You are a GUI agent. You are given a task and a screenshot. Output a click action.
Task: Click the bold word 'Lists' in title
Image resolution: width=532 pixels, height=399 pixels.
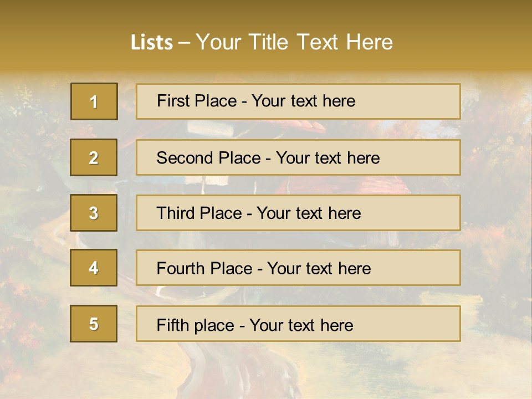click(x=151, y=42)
